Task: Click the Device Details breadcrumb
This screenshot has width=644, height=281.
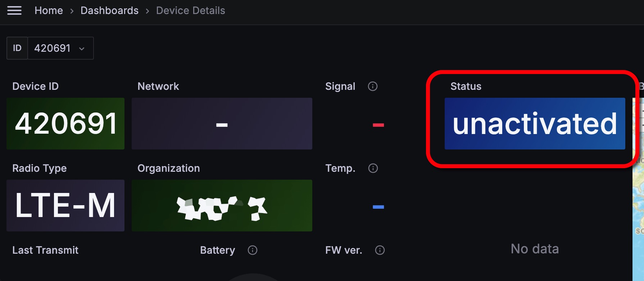Action: 190,11
